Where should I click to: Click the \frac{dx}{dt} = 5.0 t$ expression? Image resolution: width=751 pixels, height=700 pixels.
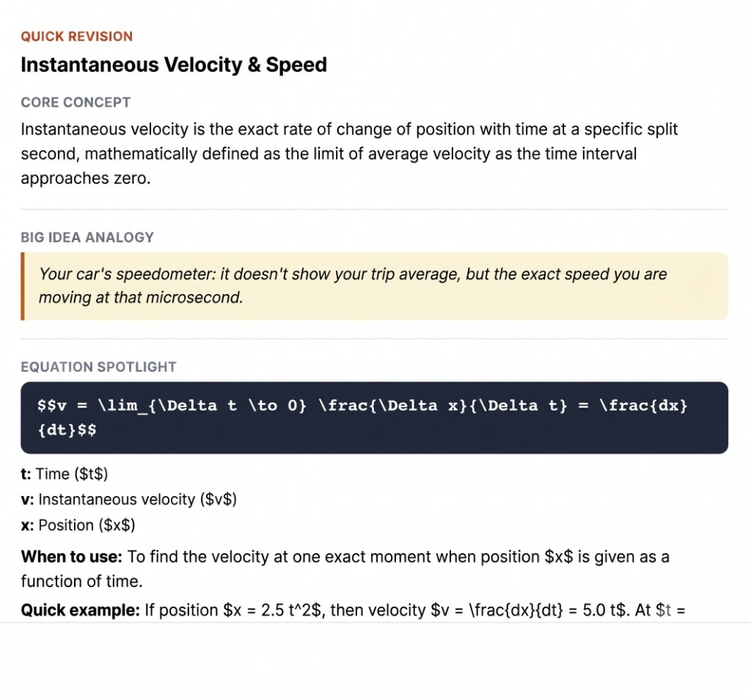[x=548, y=610]
